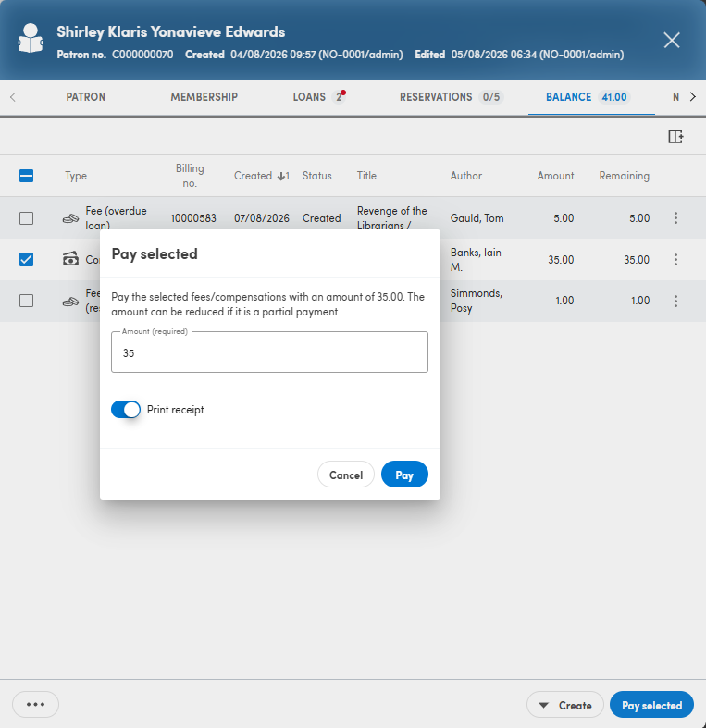Screen dimensions: 706x728
Task: Sort by the Type column header
Action: 76,176
